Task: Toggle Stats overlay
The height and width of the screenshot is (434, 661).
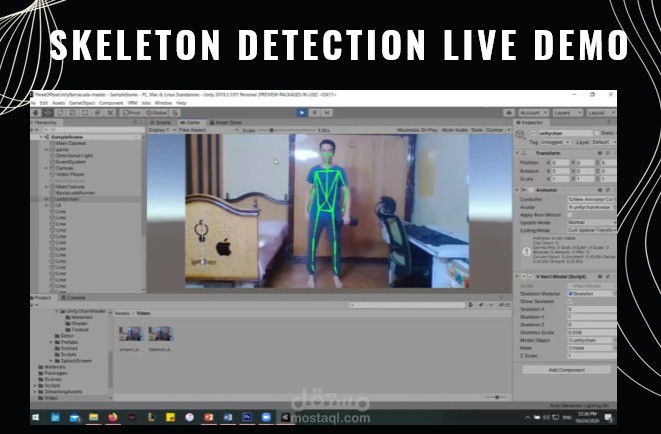Action: [477, 130]
